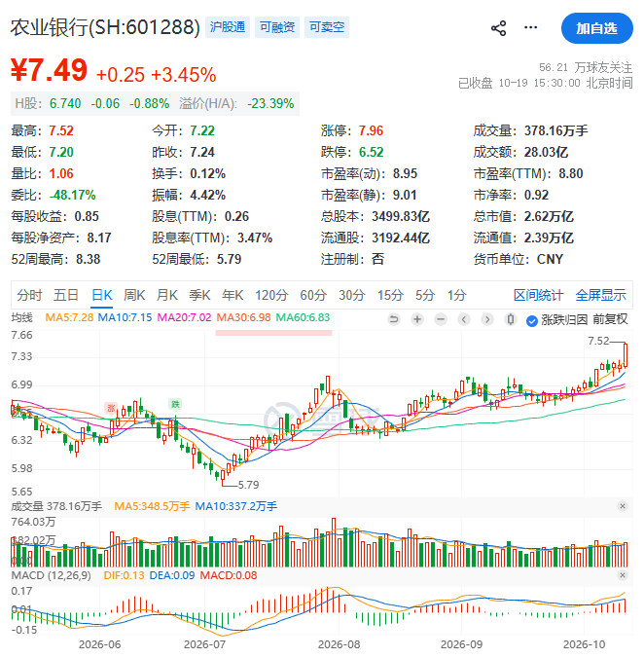Close the 成交量 volume indicator panel

coord(623,506)
